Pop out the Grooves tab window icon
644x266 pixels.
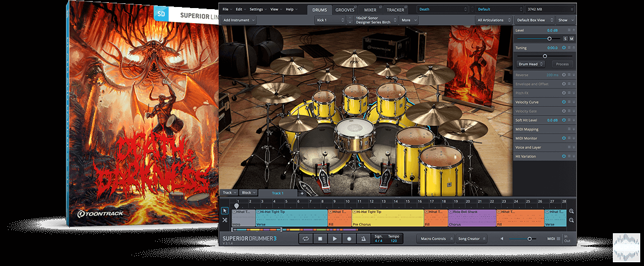pyautogui.click(x=356, y=7)
